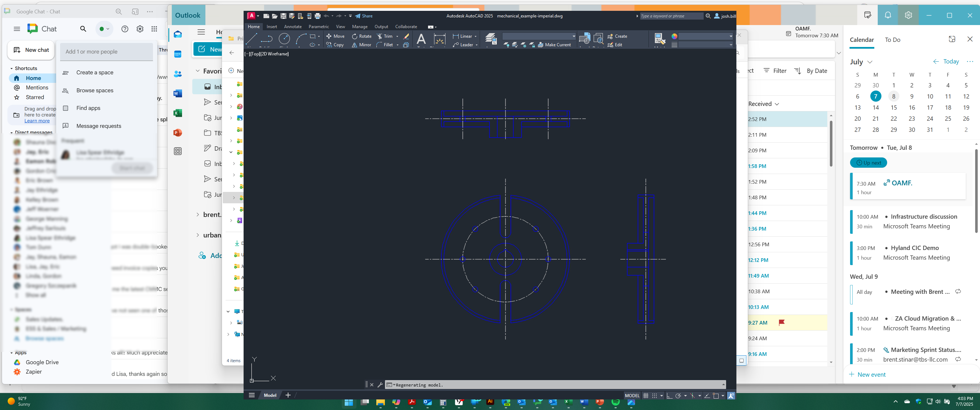Click the Trim tool in AutoCAD
Screen dimensions: 980x410
tap(385, 36)
